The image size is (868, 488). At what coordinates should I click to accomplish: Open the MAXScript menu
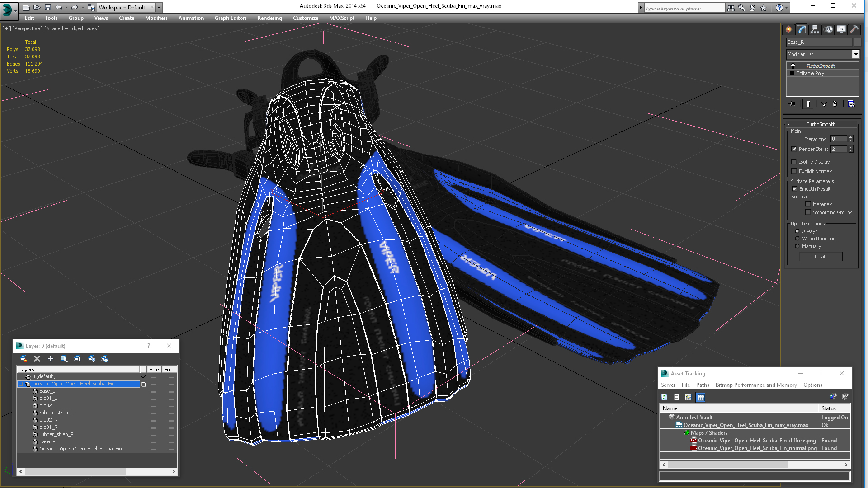pyautogui.click(x=342, y=18)
